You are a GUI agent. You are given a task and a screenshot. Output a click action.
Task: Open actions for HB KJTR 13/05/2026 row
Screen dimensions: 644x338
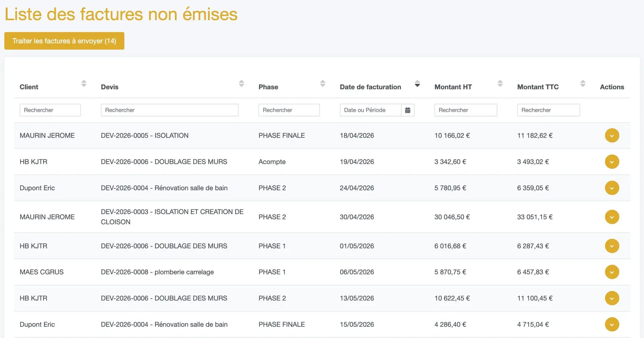[612, 298]
